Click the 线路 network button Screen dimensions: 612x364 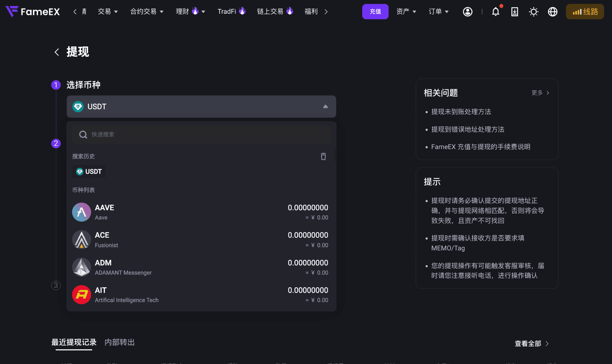[585, 12]
